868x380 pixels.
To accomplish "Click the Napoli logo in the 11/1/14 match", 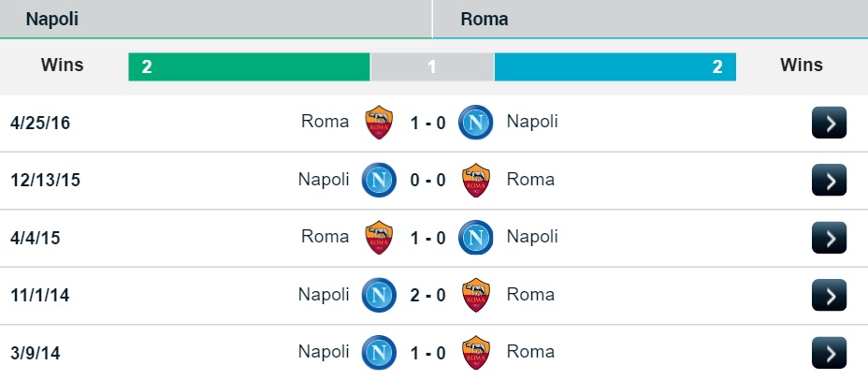I will click(x=379, y=295).
